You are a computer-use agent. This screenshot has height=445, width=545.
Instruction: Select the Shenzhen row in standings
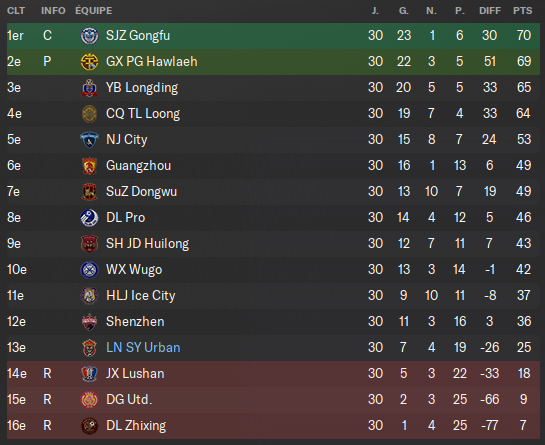coord(273,322)
